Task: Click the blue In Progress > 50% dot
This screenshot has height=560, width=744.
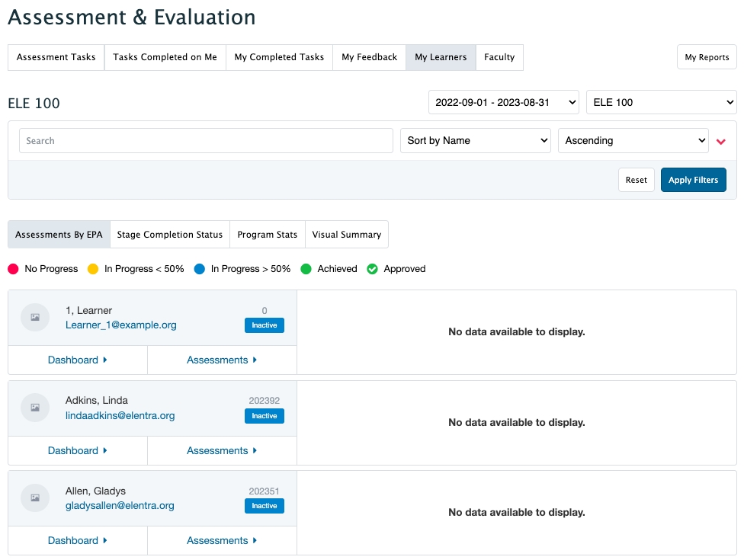Action: tap(200, 269)
